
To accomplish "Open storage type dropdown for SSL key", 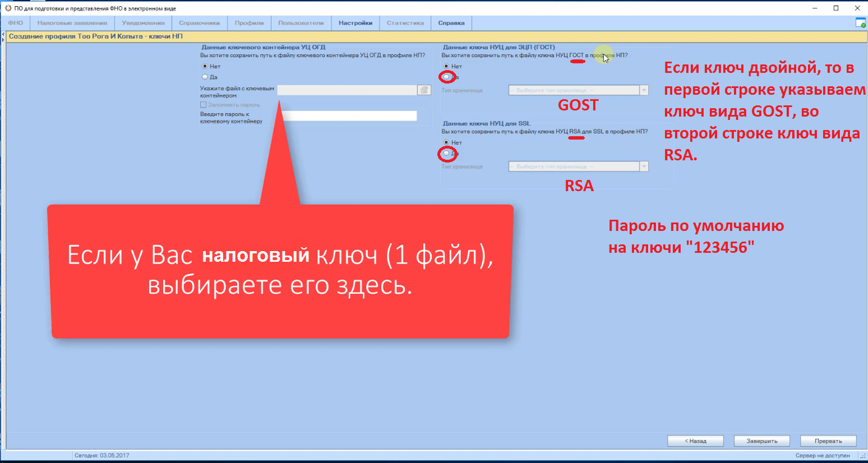I will pos(644,166).
